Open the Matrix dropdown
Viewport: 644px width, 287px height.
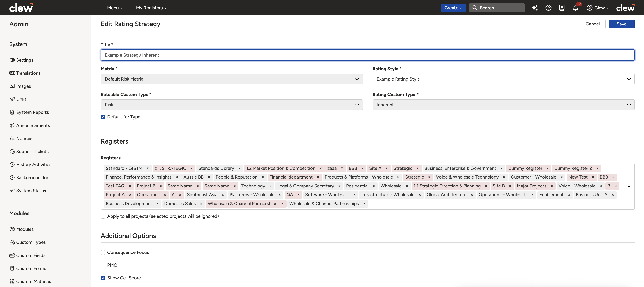click(x=231, y=79)
